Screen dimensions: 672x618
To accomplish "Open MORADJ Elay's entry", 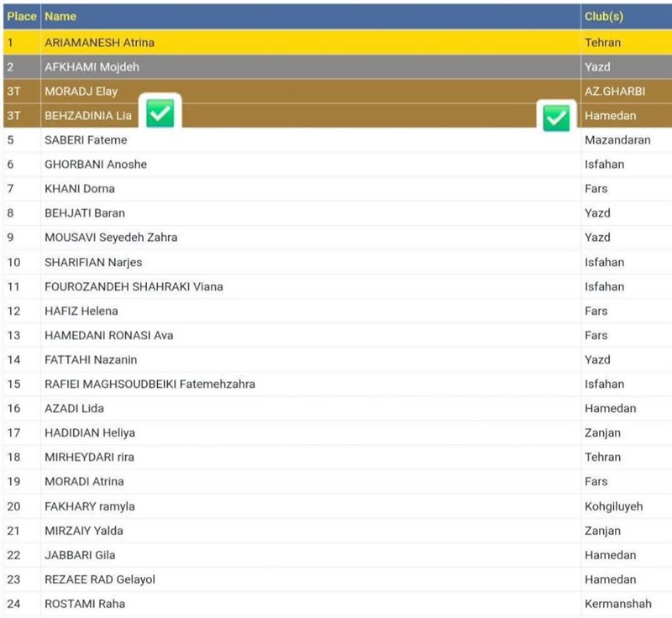I will (81, 91).
